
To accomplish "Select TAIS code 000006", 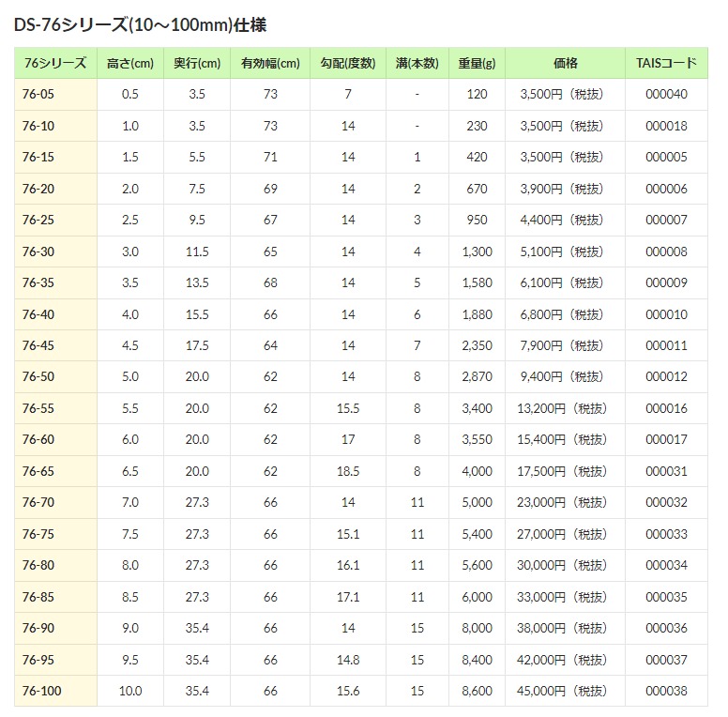I will pyautogui.click(x=666, y=189).
